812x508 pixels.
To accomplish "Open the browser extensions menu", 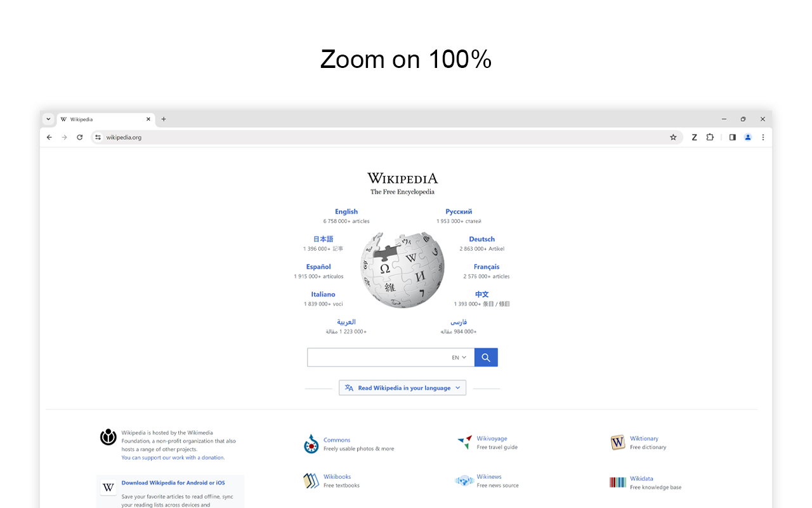I will 710,137.
